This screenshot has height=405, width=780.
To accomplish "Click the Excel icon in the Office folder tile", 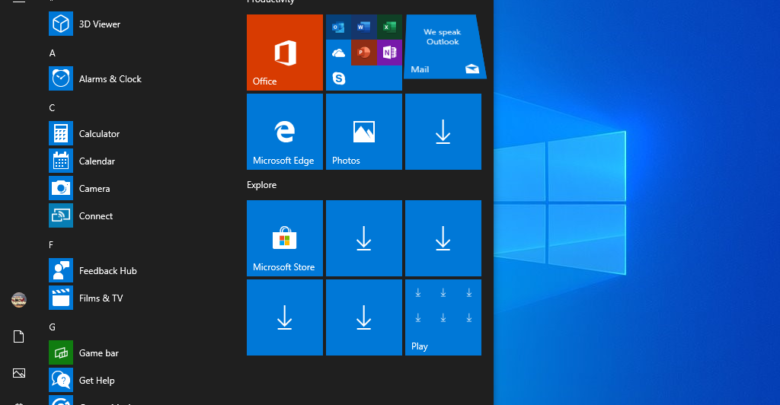I will tap(390, 27).
